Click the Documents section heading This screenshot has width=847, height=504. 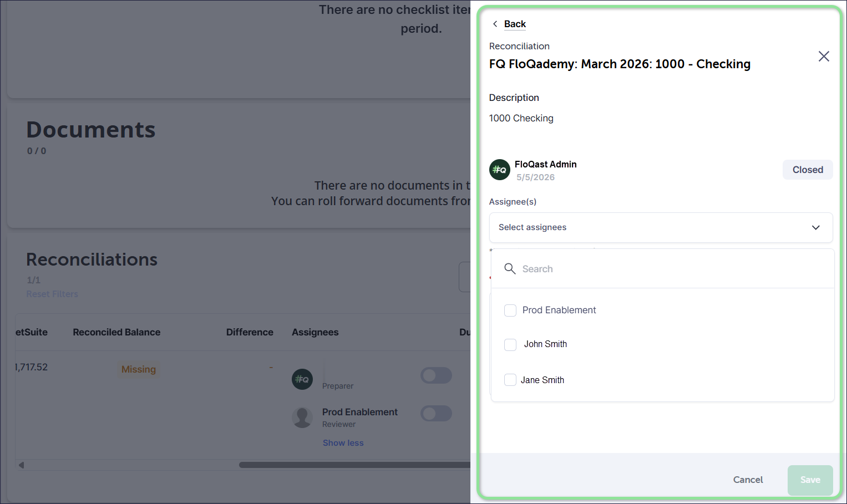(91, 130)
